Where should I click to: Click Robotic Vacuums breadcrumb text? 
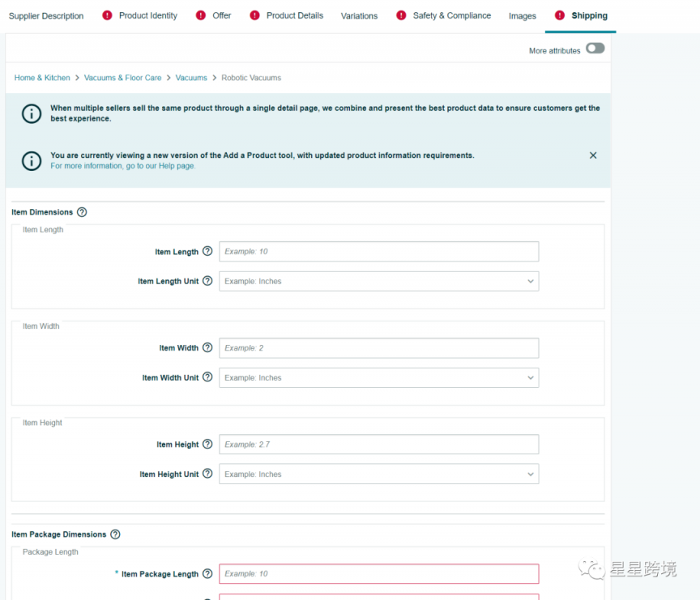pos(251,78)
